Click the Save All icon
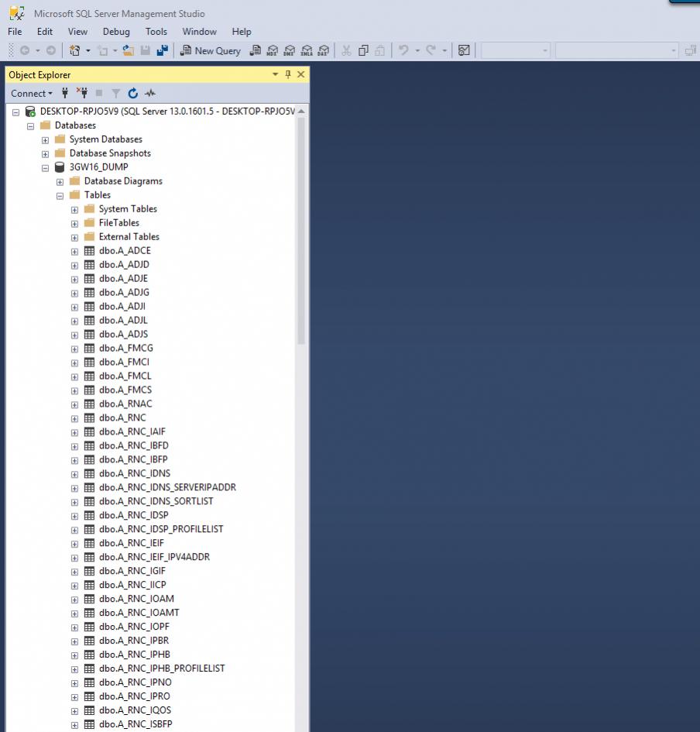Viewport: 700px width, 732px height. pyautogui.click(x=163, y=50)
